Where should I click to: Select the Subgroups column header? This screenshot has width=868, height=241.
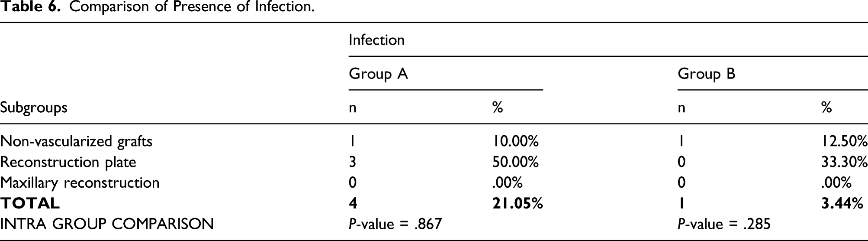(x=34, y=107)
